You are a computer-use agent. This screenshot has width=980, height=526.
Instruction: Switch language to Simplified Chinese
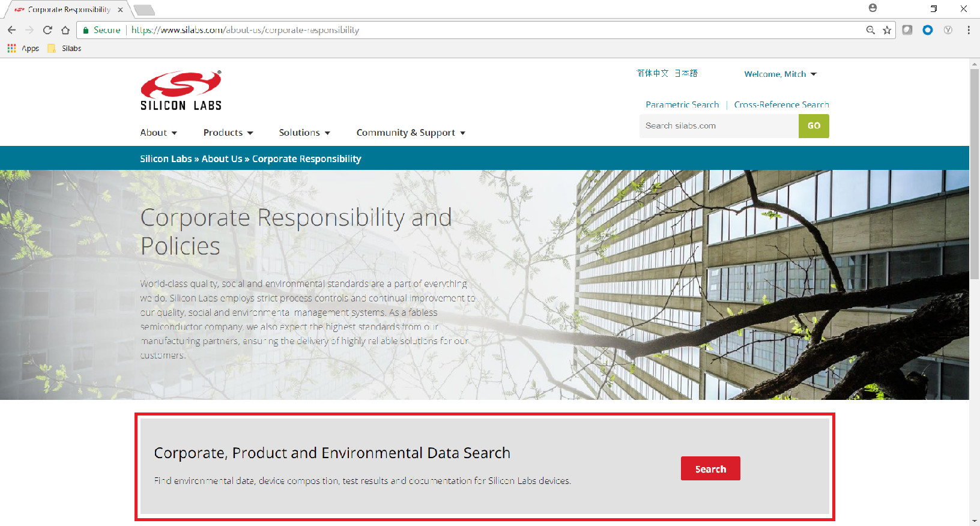click(x=653, y=73)
